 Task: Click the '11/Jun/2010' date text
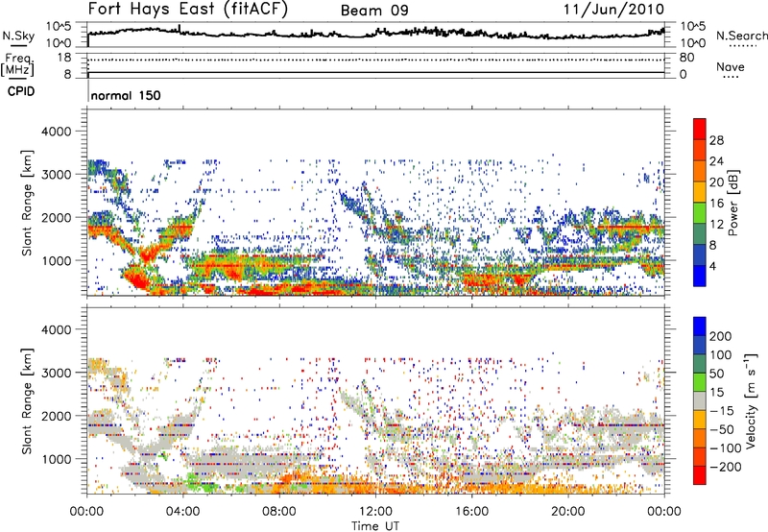613,10
